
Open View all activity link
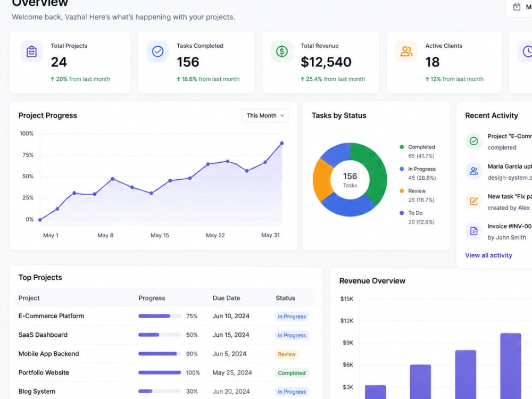[488, 255]
